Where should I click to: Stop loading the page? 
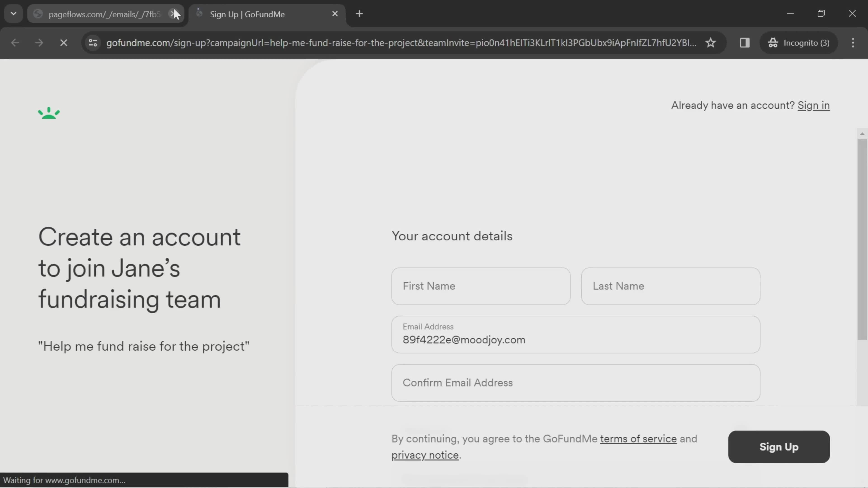click(x=63, y=43)
